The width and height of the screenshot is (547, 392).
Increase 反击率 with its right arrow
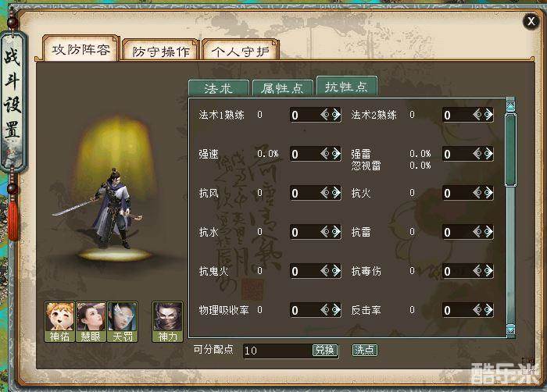coord(488,310)
